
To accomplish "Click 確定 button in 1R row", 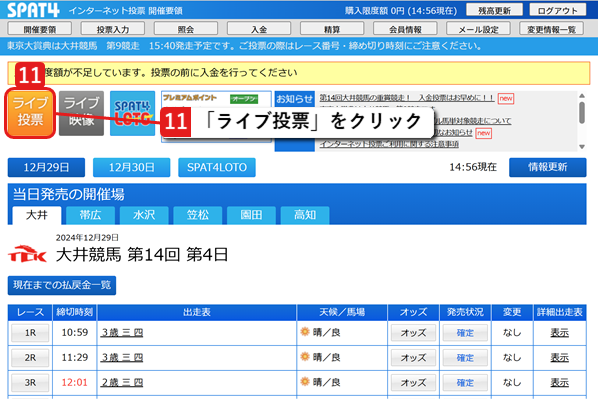I will coord(465,333).
